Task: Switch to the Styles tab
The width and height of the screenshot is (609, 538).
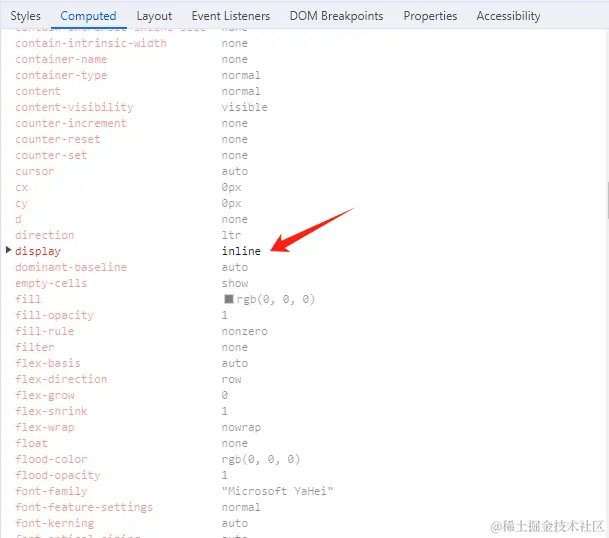Action: click(x=25, y=16)
